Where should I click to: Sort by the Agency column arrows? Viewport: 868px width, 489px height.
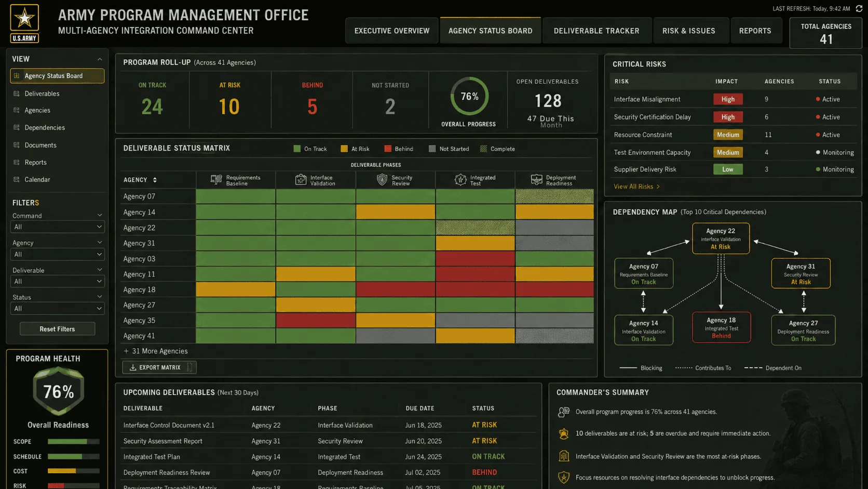pyautogui.click(x=155, y=180)
